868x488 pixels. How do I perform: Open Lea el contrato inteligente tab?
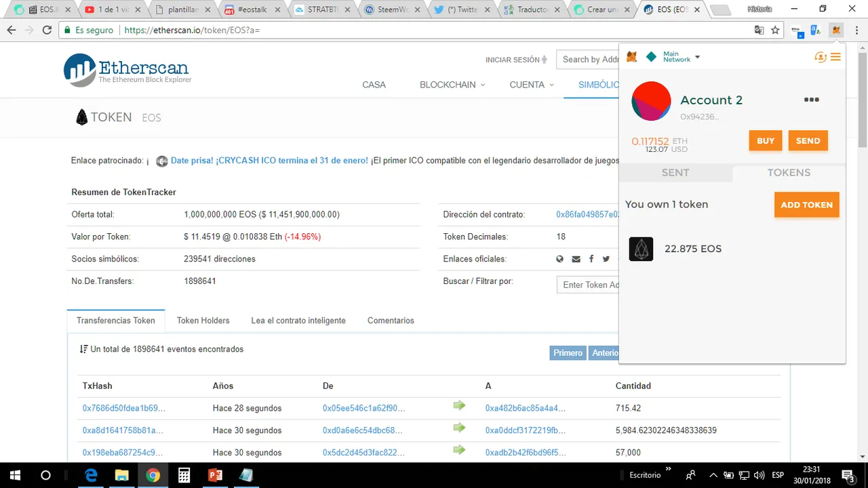tap(298, 321)
